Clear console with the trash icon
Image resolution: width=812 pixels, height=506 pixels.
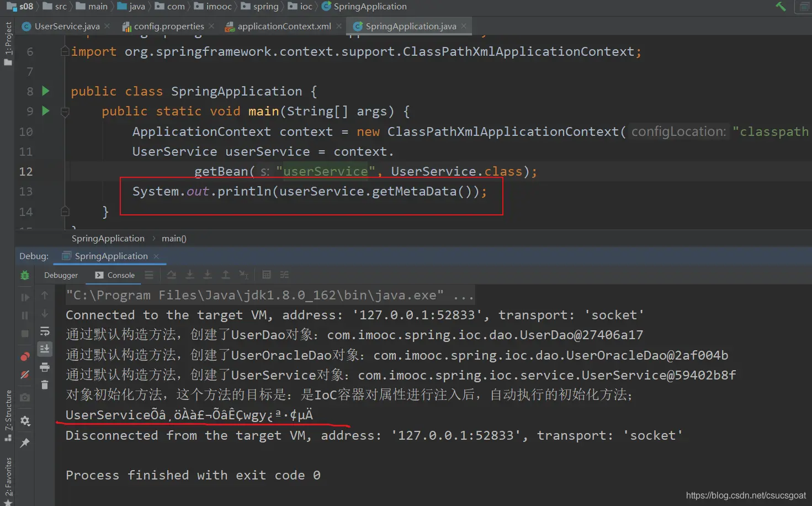45,385
